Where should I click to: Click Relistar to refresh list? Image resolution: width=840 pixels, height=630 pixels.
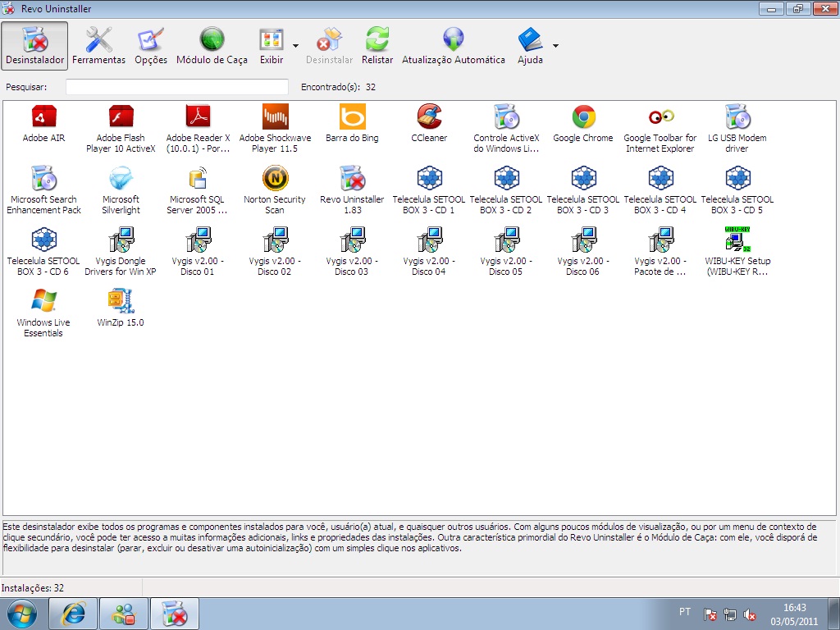click(x=377, y=46)
